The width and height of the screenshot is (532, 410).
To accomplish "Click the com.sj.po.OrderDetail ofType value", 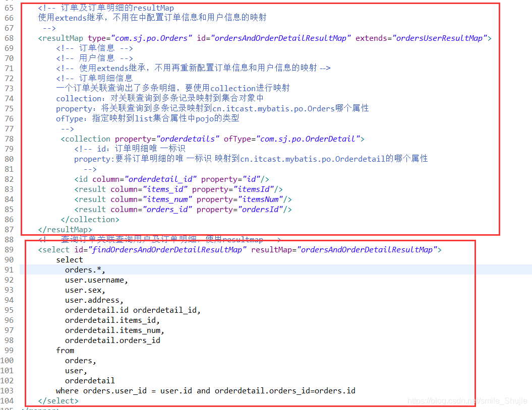I will click(x=308, y=139).
